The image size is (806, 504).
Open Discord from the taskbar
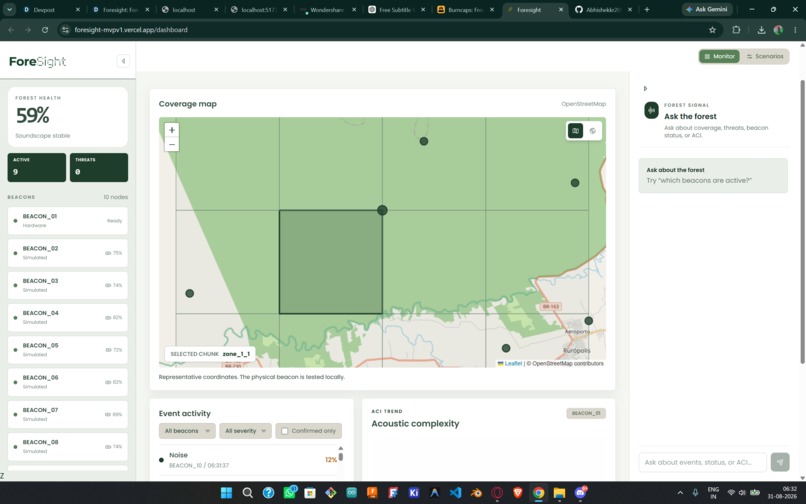580,493
